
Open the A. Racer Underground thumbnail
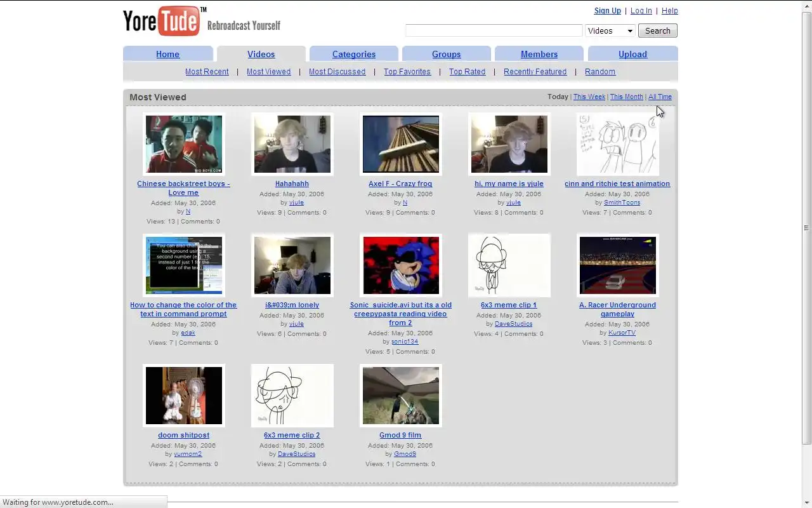[618, 265]
